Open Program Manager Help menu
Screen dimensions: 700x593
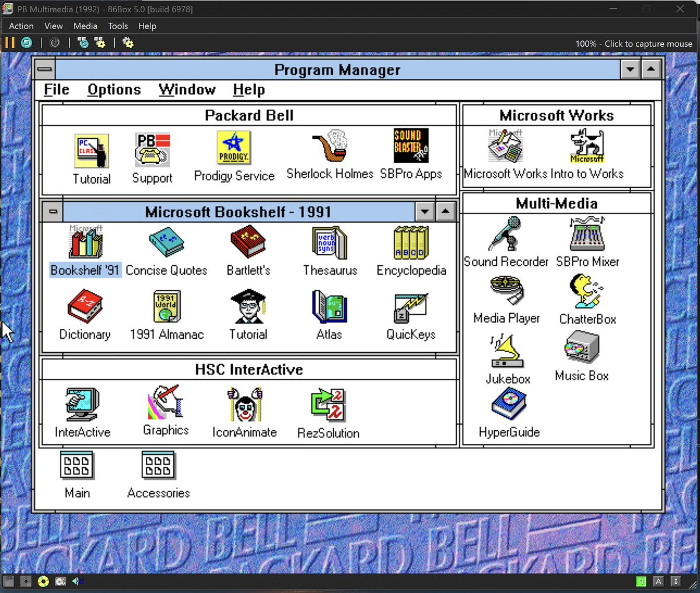tap(249, 90)
